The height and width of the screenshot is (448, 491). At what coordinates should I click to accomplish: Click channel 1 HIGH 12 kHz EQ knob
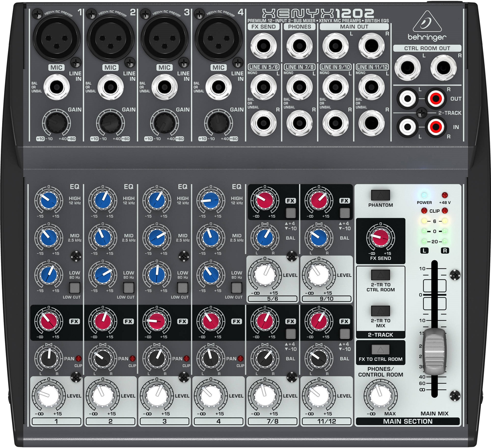pos(49,200)
